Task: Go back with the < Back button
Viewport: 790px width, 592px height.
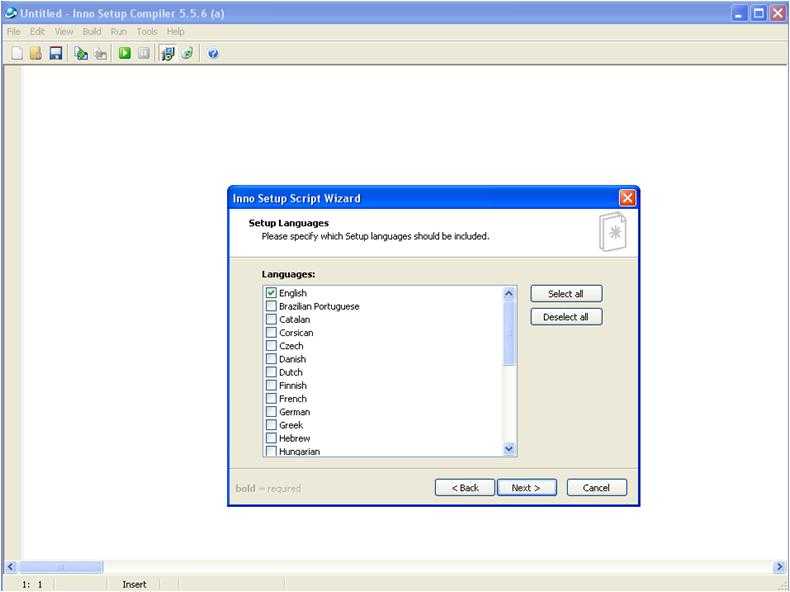Action: click(x=465, y=488)
